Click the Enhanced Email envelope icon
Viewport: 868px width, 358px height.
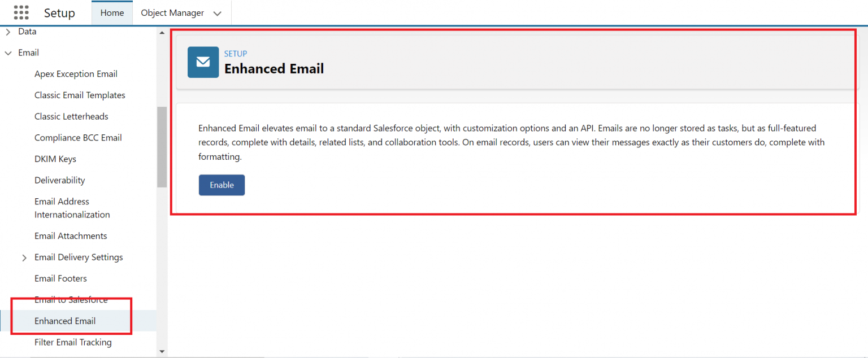click(x=203, y=62)
